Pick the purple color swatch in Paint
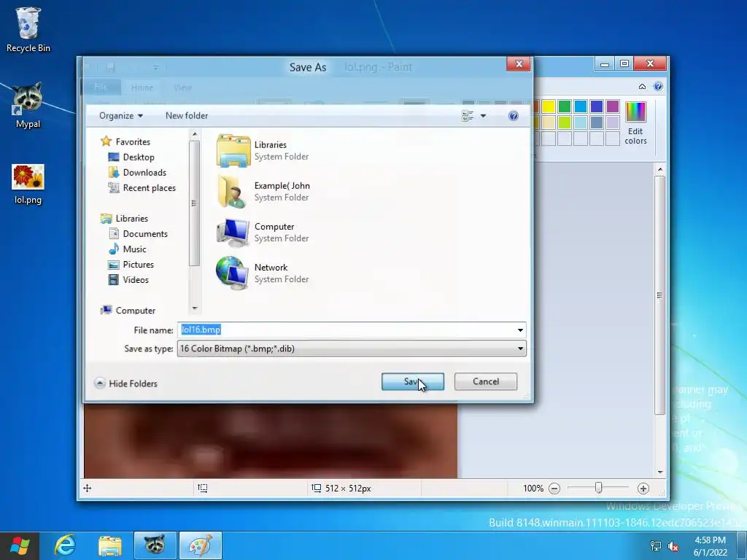This screenshot has width=747, height=560. [613, 106]
